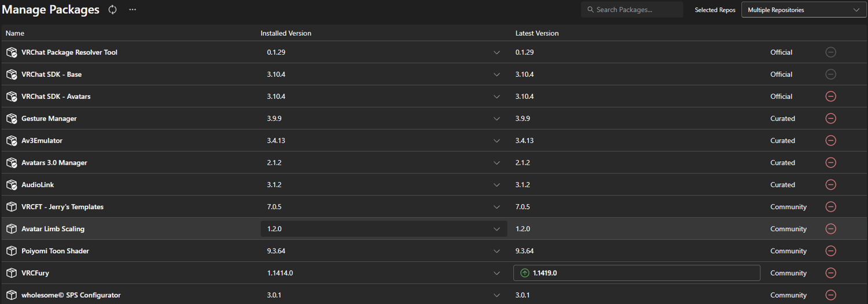Remove Gesture Manager package

coord(831,118)
